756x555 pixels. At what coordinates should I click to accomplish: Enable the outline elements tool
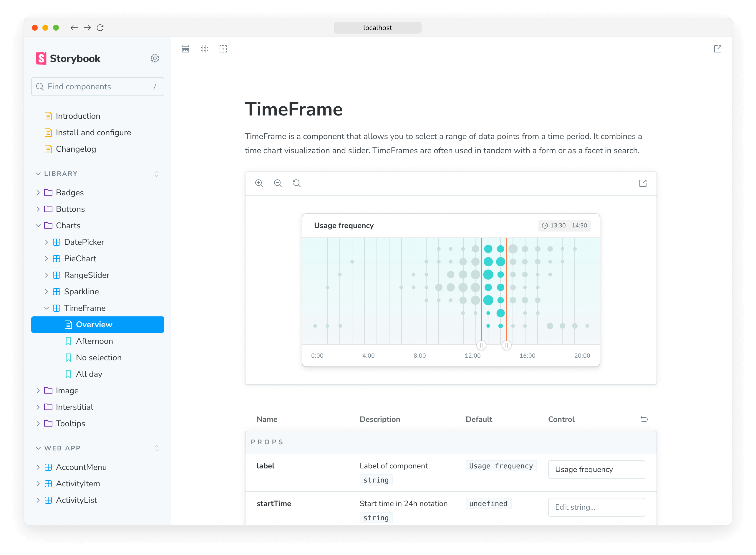coord(223,49)
